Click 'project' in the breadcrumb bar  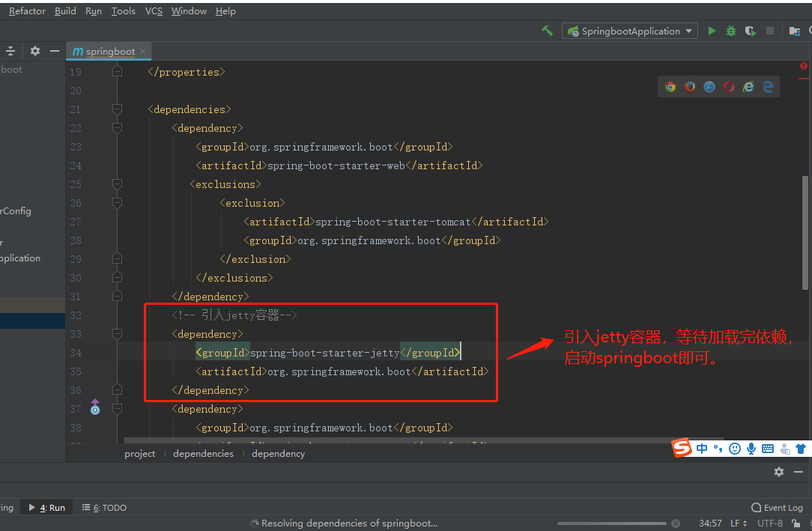pos(140,453)
